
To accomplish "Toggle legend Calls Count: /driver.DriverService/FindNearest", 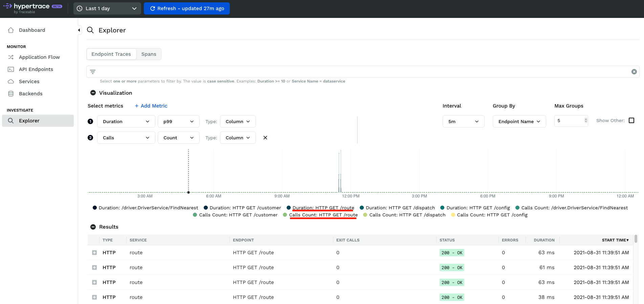I will pos(572,208).
